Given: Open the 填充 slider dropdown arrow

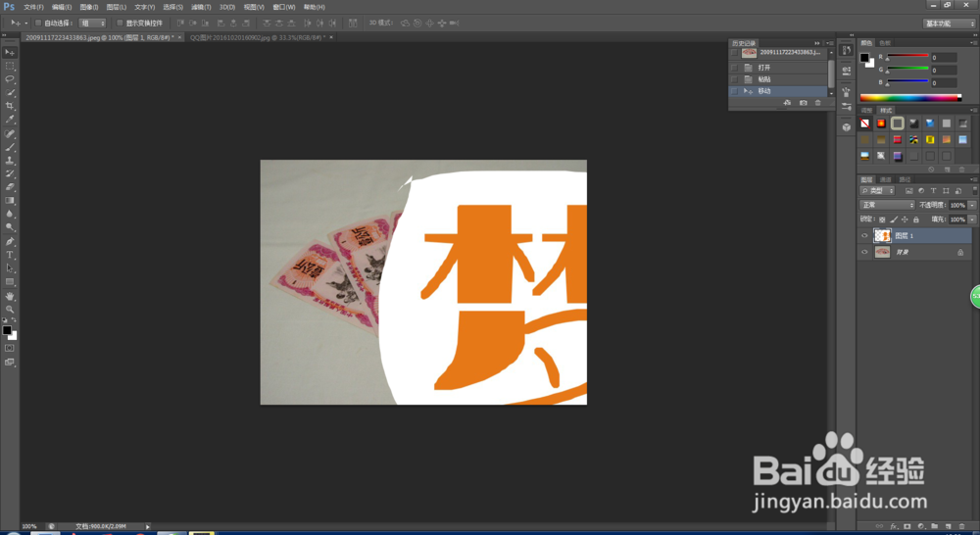Looking at the screenshot, I should (972, 219).
